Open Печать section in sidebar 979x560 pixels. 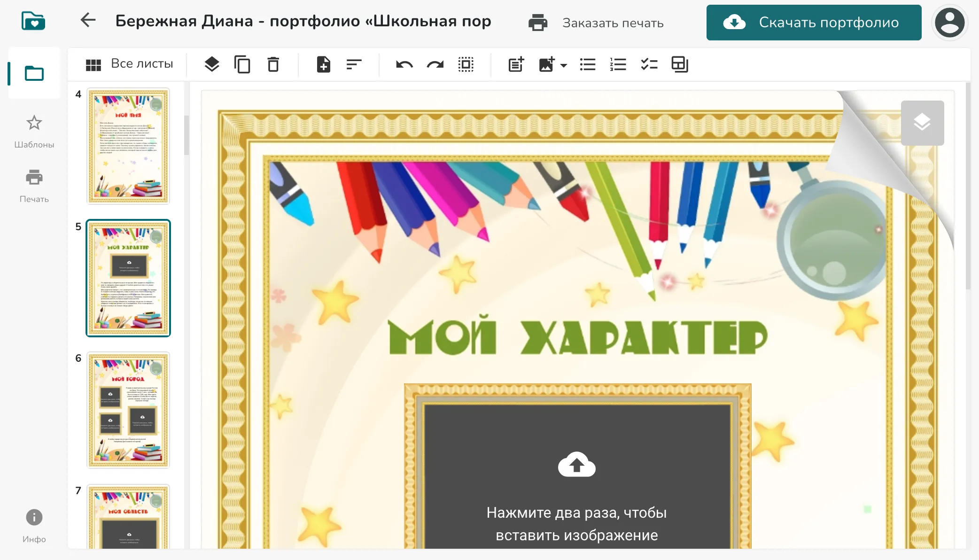pyautogui.click(x=34, y=186)
